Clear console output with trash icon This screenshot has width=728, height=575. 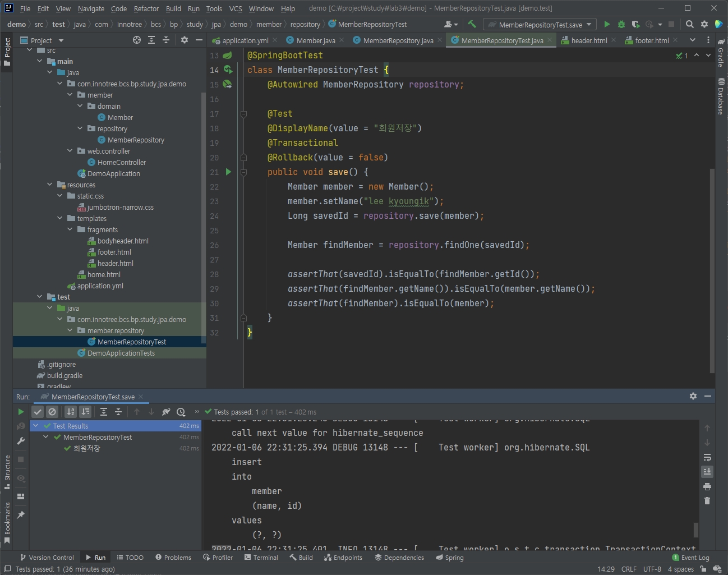pos(707,500)
